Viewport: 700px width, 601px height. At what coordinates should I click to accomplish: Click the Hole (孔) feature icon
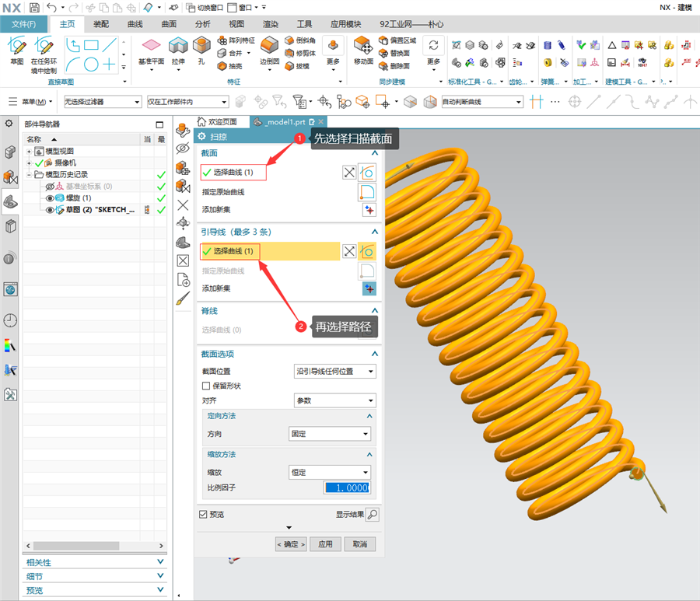point(201,45)
